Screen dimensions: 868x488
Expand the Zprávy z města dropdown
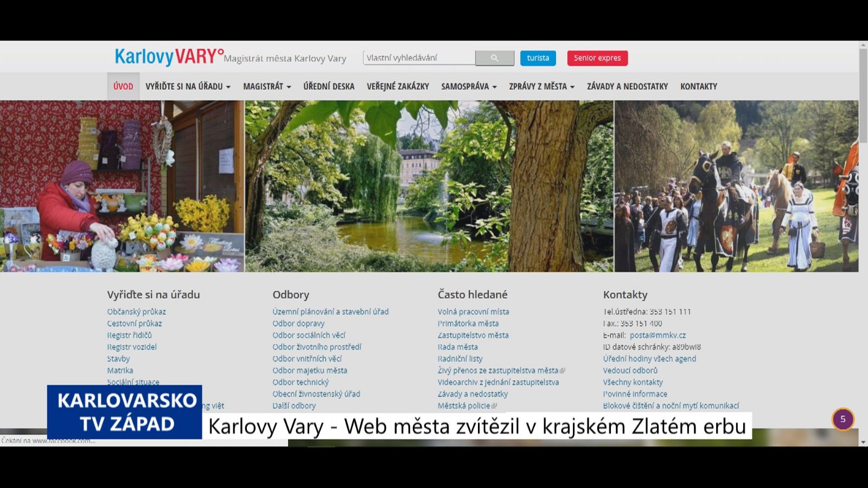tap(541, 86)
